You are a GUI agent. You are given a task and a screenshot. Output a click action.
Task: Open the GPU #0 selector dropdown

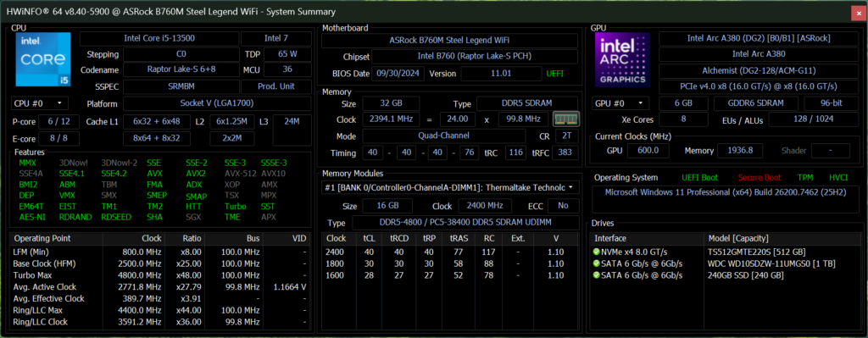coord(621,103)
